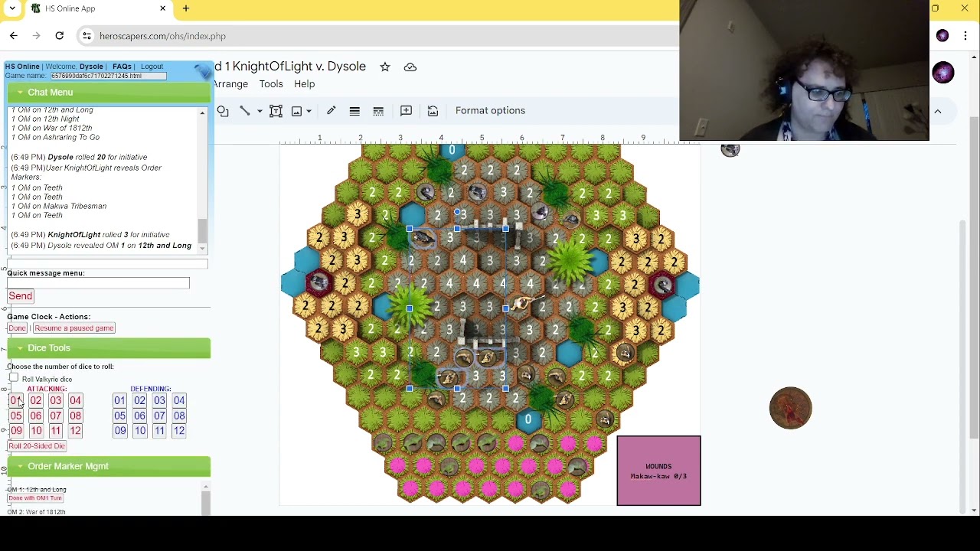
Task: Collapse the Dice Tools section
Action: click(x=109, y=348)
